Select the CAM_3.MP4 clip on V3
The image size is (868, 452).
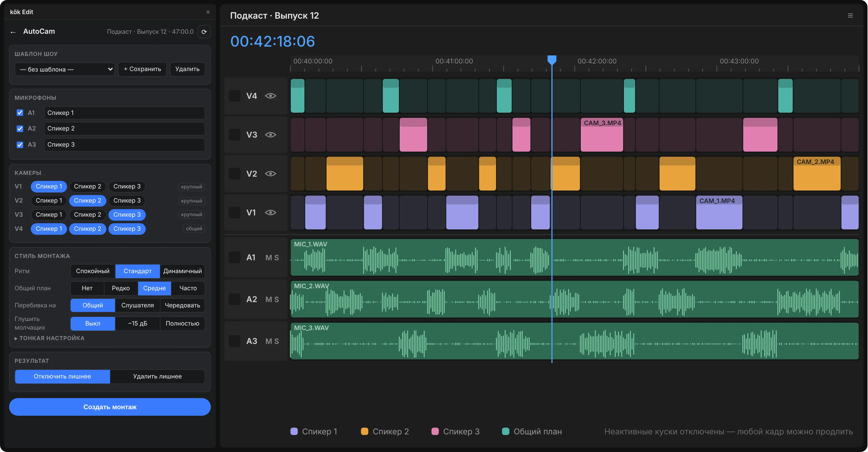tap(602, 135)
